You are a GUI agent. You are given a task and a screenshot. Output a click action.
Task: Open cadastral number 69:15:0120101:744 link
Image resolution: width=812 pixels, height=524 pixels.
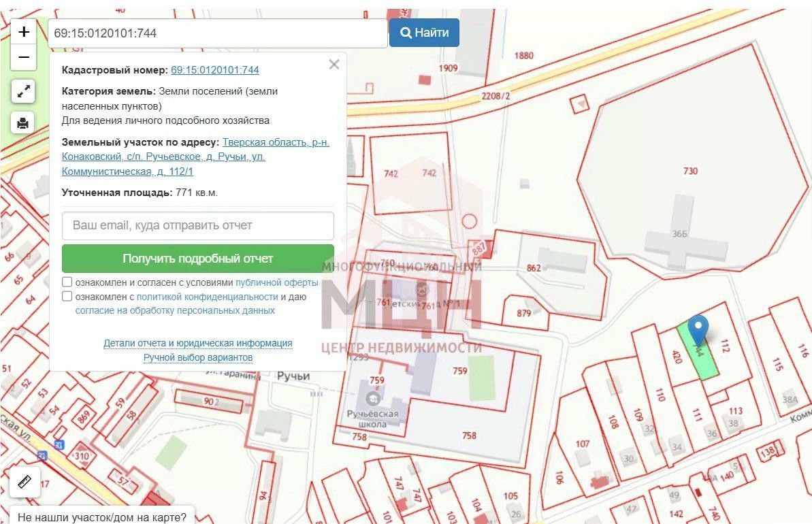(215, 70)
